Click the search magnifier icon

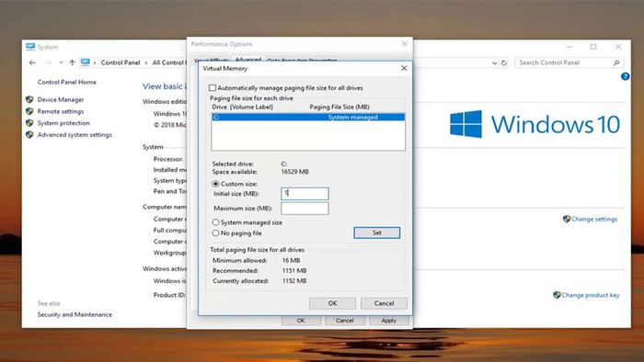click(616, 62)
